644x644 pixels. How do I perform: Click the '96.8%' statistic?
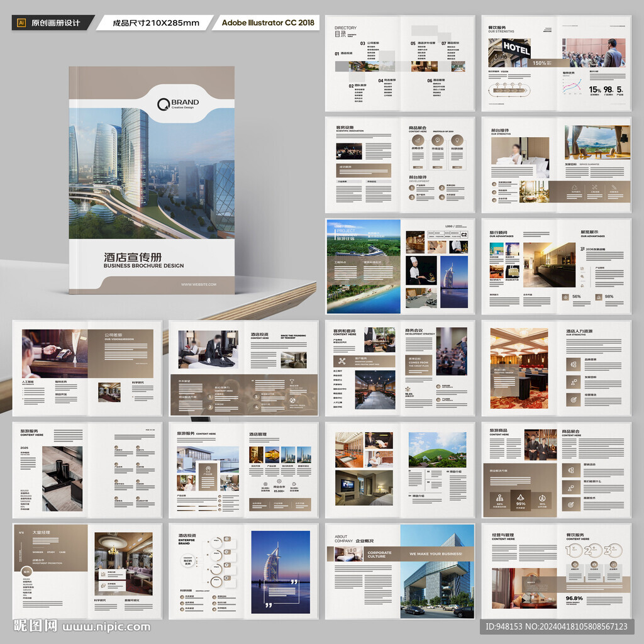coord(574,598)
